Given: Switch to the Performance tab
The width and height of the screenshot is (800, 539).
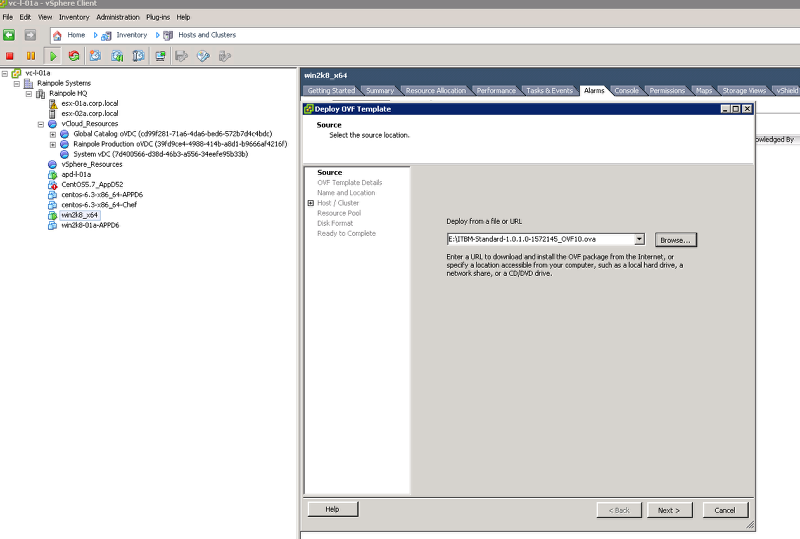Looking at the screenshot, I should pyautogui.click(x=496, y=90).
